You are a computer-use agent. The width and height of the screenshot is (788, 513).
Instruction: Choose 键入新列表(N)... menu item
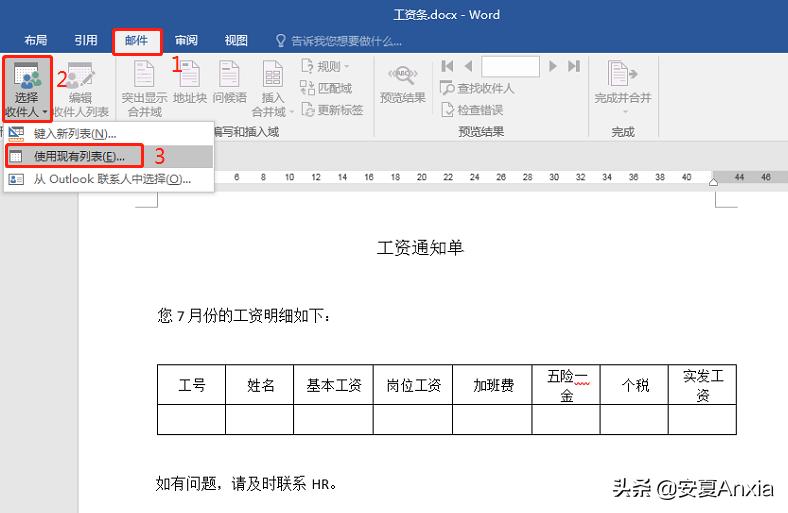(x=109, y=134)
